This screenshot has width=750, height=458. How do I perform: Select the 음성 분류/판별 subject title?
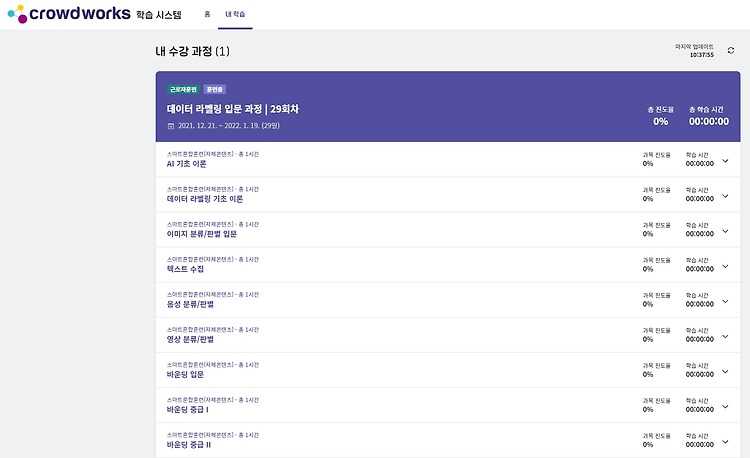190,304
